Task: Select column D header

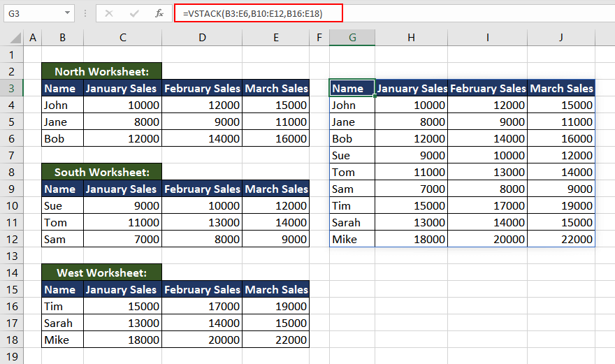Action: point(202,38)
